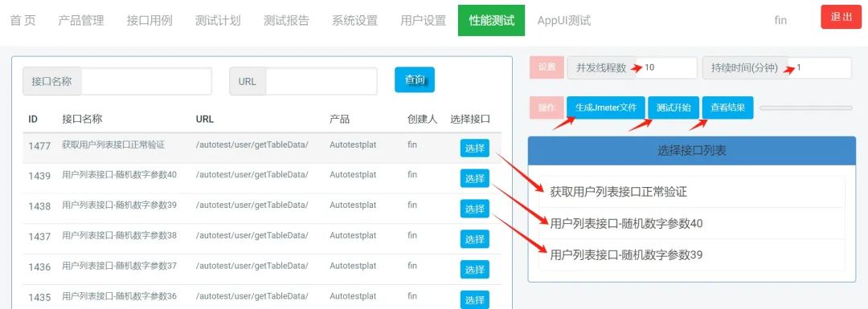Click table cell 用户列表接口-随机数字参数37
The height and width of the screenshot is (309, 868).
click(x=120, y=266)
